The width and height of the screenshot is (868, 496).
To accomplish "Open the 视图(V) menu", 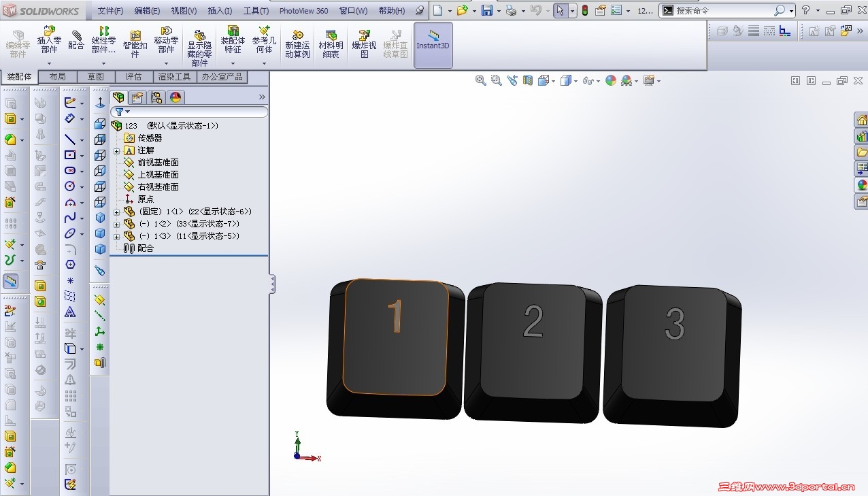I will [x=184, y=11].
